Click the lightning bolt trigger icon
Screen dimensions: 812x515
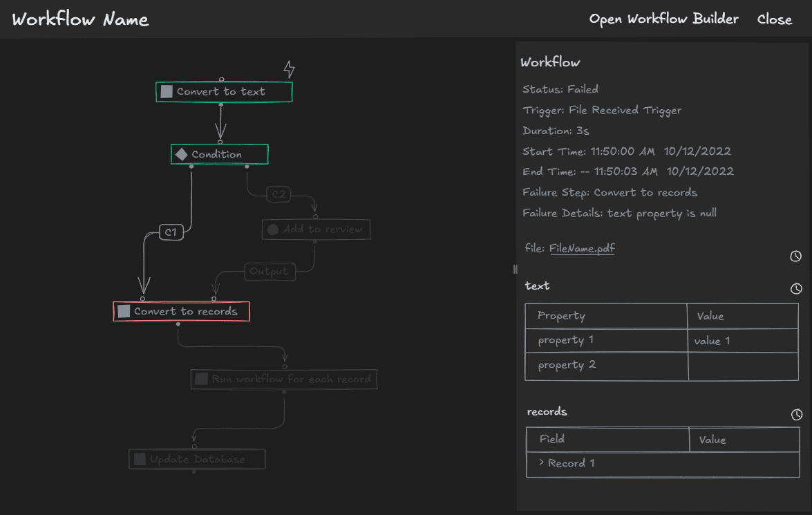coord(289,68)
